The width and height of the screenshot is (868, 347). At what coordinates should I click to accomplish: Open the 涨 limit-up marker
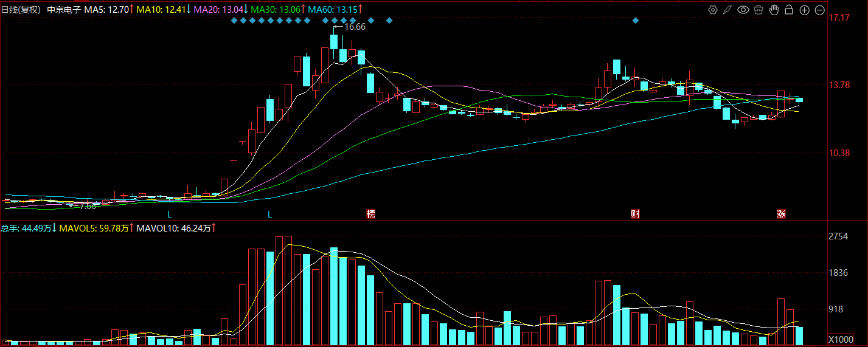tap(781, 214)
